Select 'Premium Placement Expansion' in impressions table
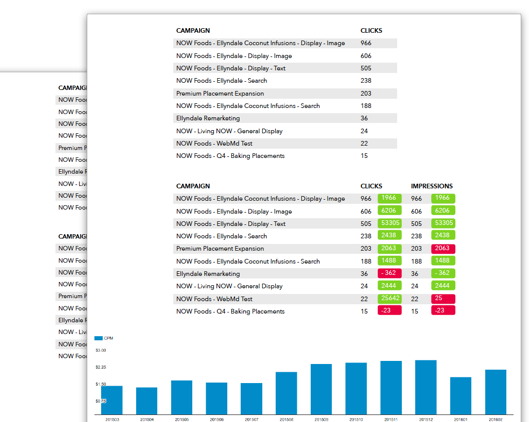 (220, 249)
